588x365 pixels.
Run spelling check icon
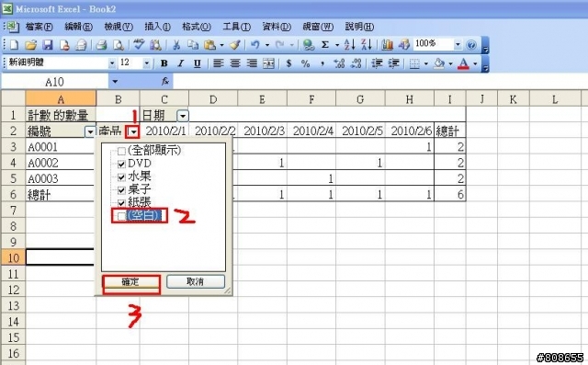[x=139, y=45]
